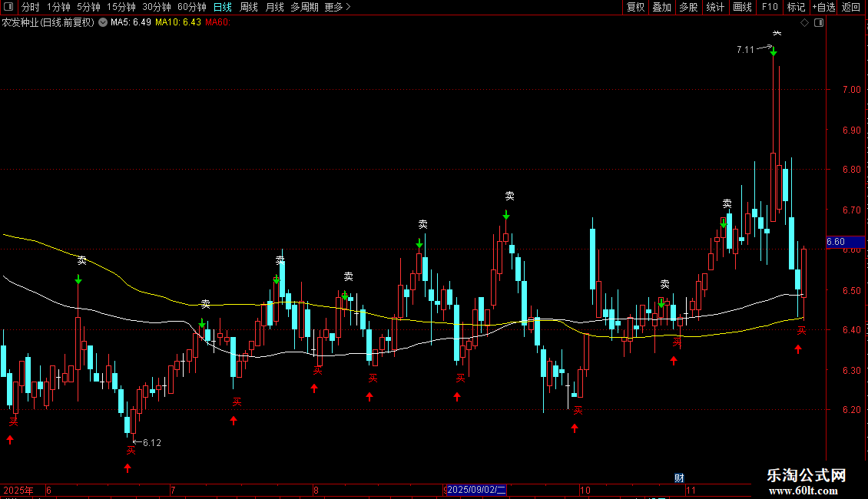Click month 11 on the time axis
Viewport: 868px width, 499px height.
(691, 490)
